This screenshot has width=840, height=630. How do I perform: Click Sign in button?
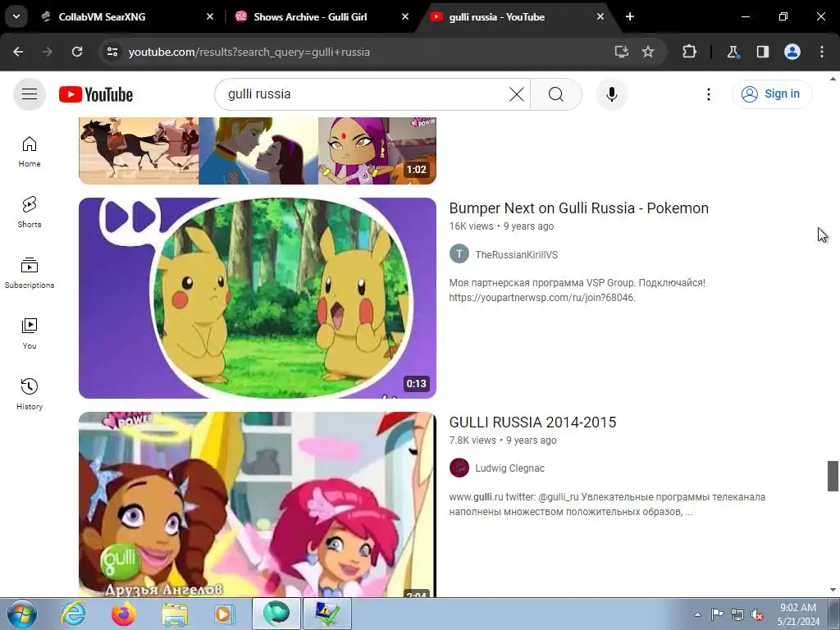pos(772,94)
